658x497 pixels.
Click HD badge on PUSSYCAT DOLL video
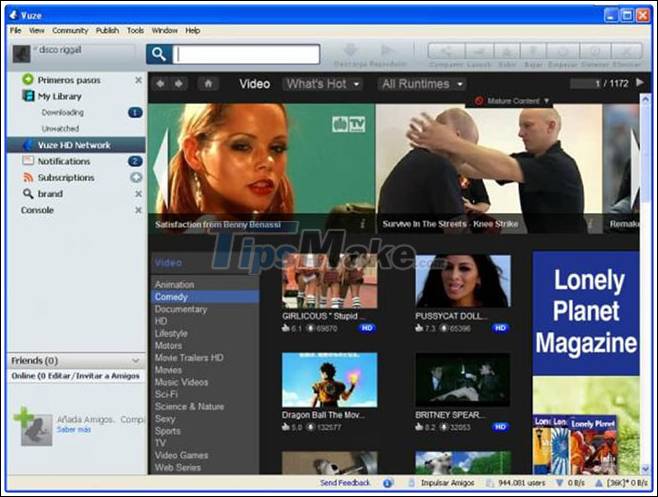pyautogui.click(x=500, y=328)
